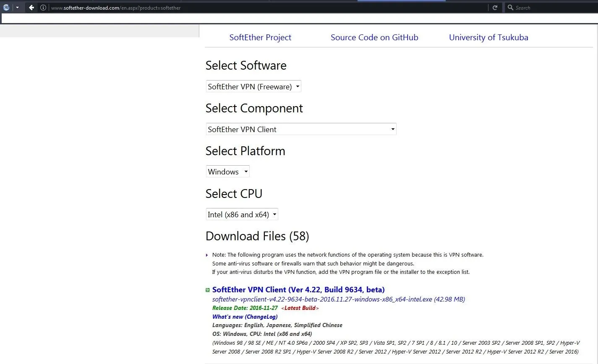Open the Select CPU Intel dropdown
The image size is (598, 364).
tap(242, 214)
